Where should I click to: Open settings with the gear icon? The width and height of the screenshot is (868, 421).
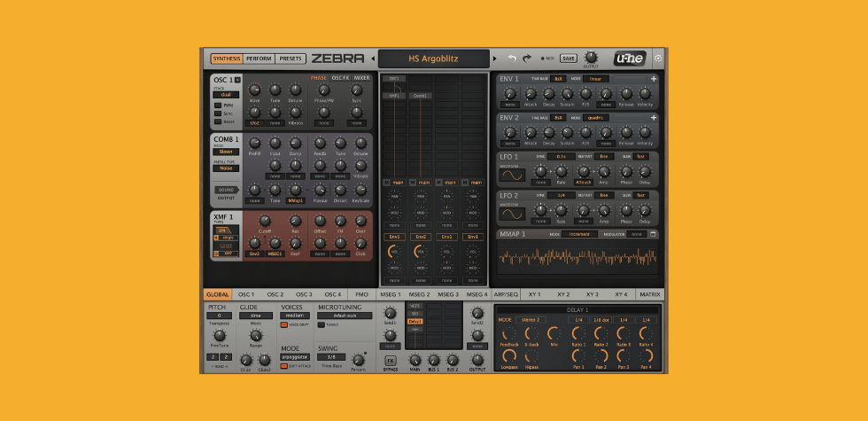658,58
